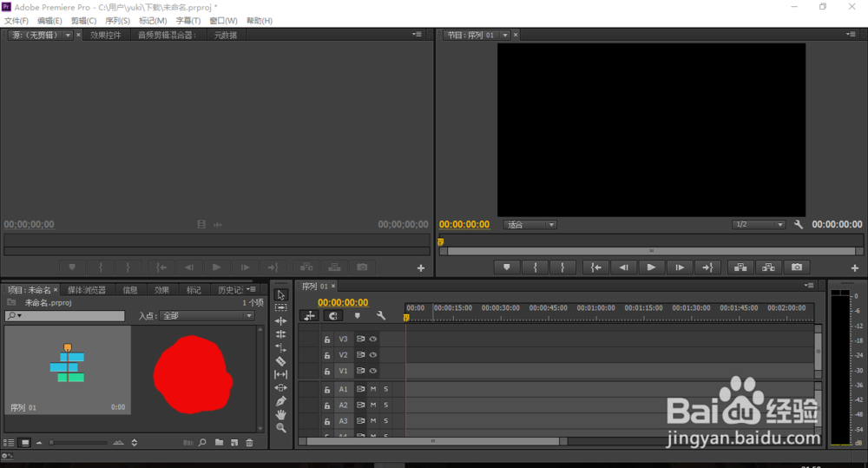Step back one frame in program monitor
The height and width of the screenshot is (468, 868).
coord(623,267)
